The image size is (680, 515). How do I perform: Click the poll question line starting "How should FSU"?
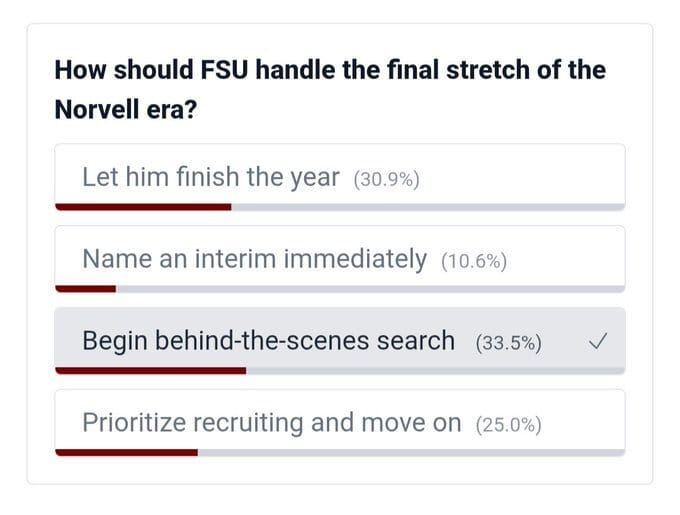329,70
